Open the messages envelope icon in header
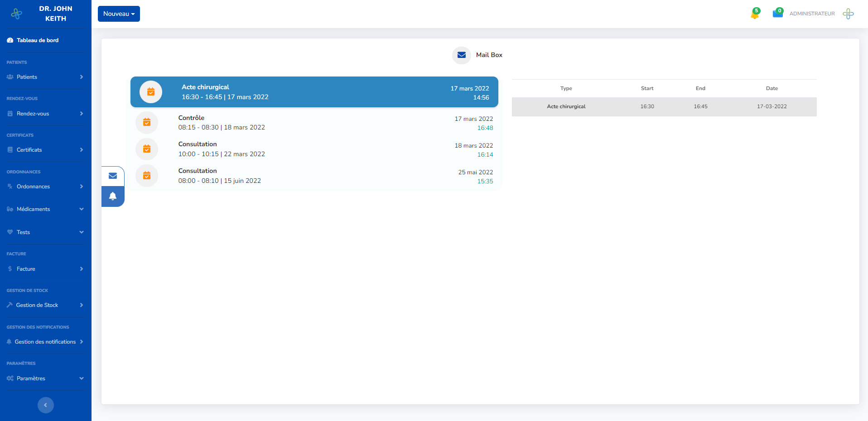 coord(777,14)
